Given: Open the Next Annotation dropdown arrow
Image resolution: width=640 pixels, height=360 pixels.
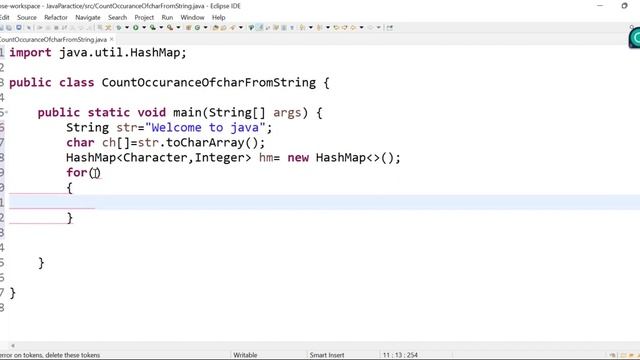Looking at the screenshot, I should 310,28.
